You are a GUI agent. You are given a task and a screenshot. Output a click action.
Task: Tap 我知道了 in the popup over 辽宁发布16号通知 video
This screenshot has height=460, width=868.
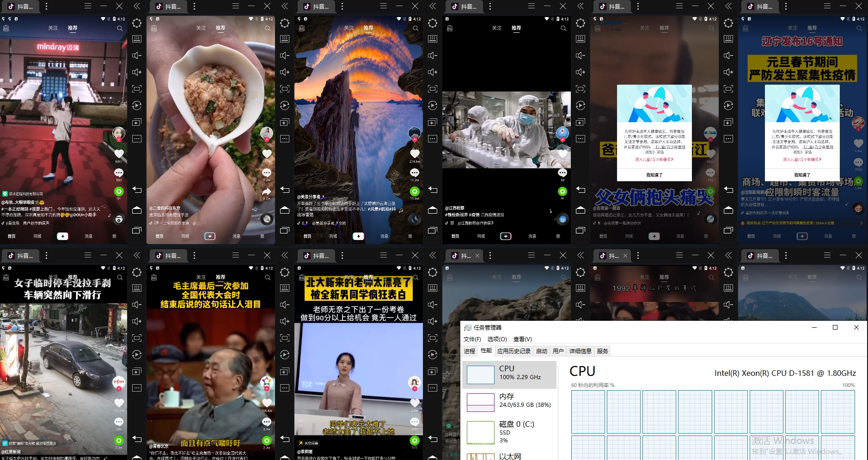pyautogui.click(x=802, y=175)
